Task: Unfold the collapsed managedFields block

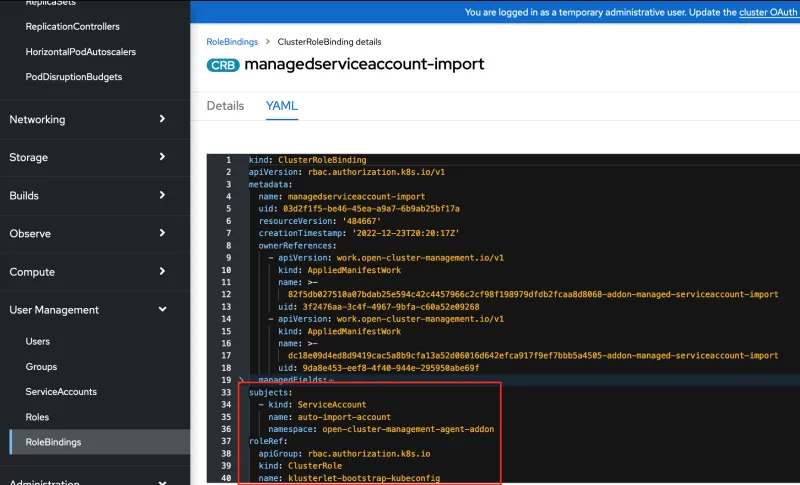Action: [241, 381]
